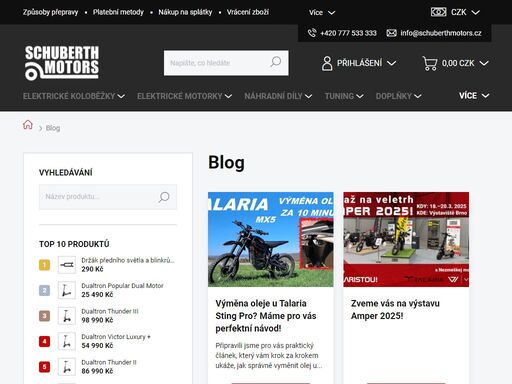Open Dualtron Victor Luxury + link

(x=116, y=337)
